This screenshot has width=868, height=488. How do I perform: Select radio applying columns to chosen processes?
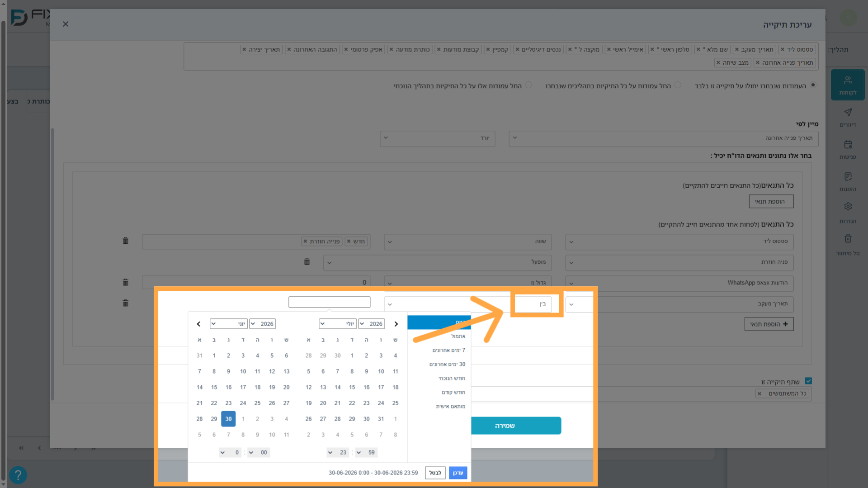click(x=678, y=85)
